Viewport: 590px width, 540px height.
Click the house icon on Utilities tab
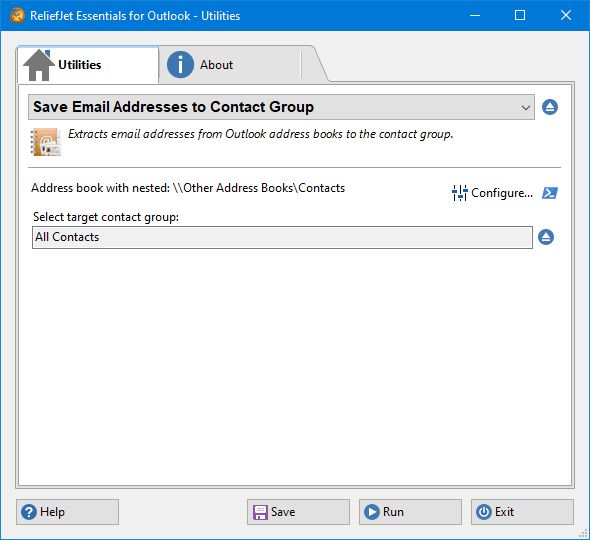pyautogui.click(x=38, y=65)
